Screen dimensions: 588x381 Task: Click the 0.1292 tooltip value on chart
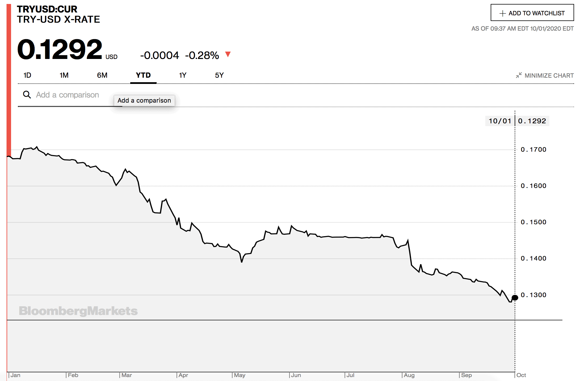click(532, 121)
